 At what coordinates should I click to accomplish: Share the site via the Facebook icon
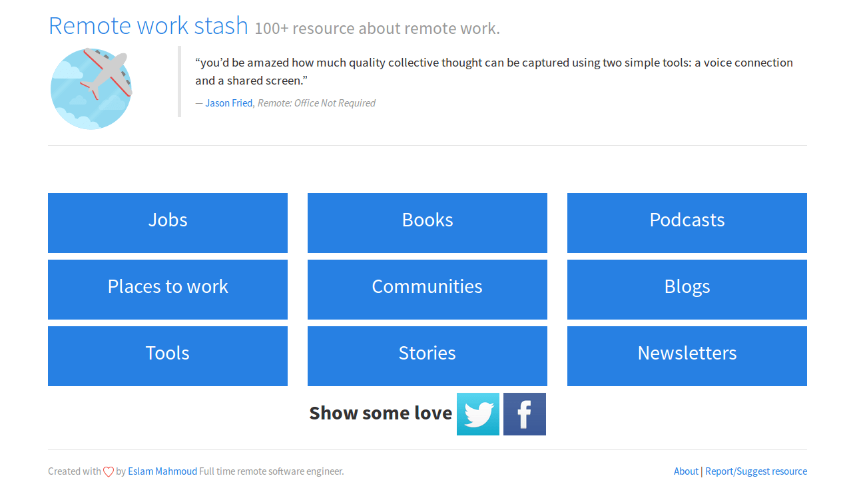(x=524, y=413)
